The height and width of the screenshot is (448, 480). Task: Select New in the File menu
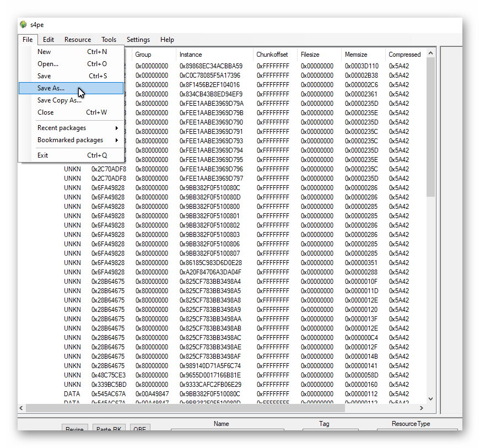coord(44,52)
